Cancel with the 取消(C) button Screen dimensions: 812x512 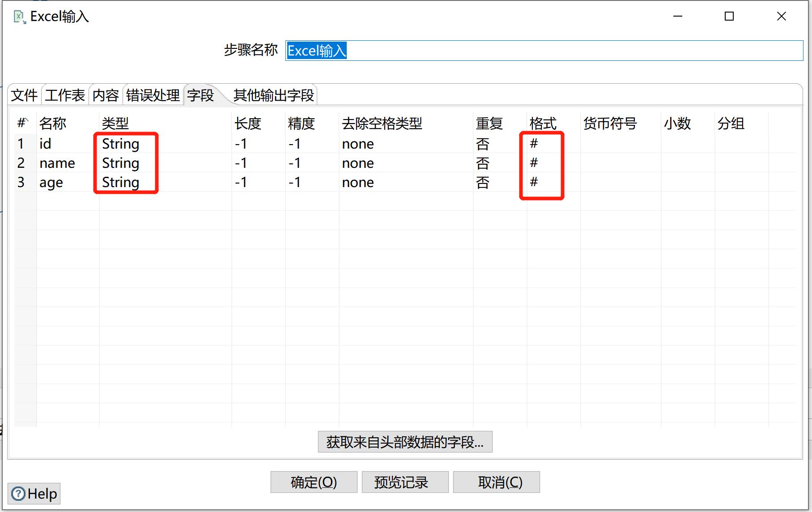[496, 482]
